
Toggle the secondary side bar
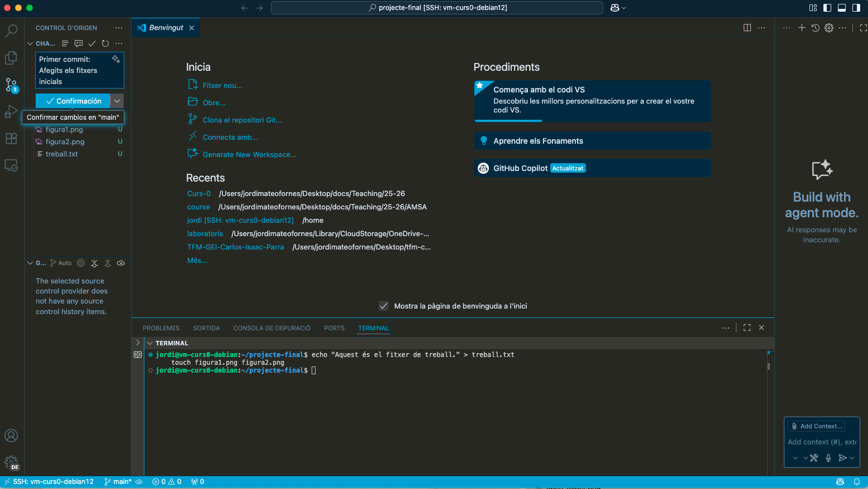(856, 8)
